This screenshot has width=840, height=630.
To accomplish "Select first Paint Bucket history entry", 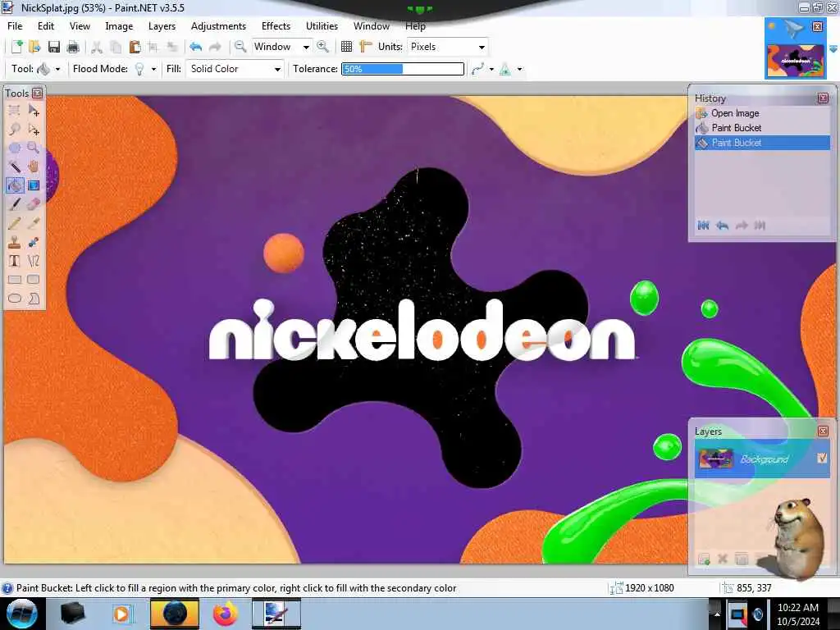I will tap(762, 127).
